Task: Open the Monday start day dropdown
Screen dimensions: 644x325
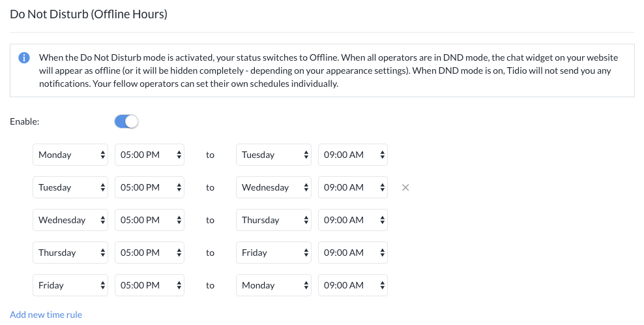Action: [x=70, y=155]
